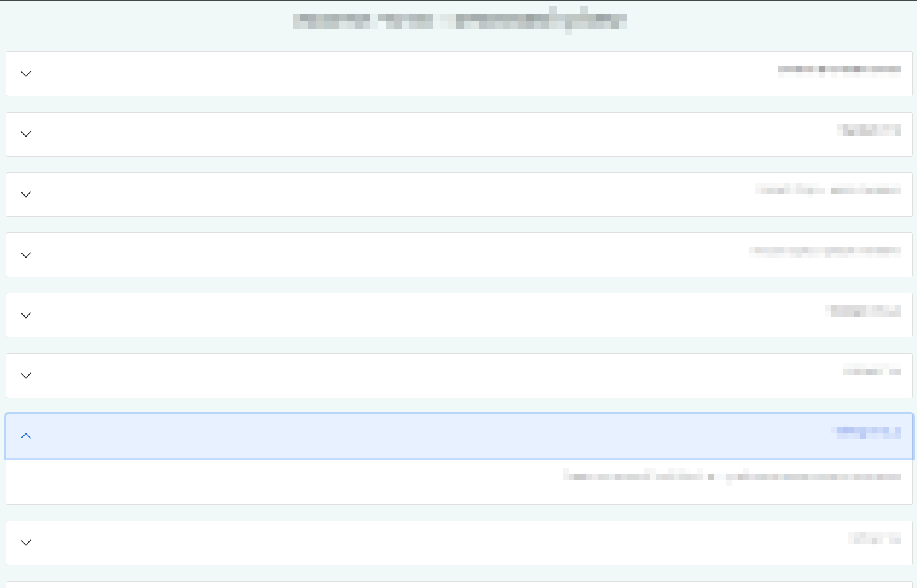
Task: Expand the sixth accordion via its chevron
Action: click(x=26, y=376)
